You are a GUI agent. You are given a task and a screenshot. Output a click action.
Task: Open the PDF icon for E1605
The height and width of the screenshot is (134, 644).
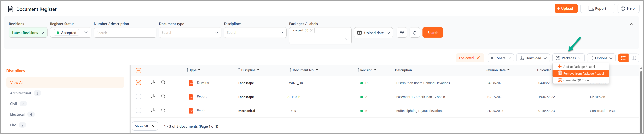click(x=191, y=110)
